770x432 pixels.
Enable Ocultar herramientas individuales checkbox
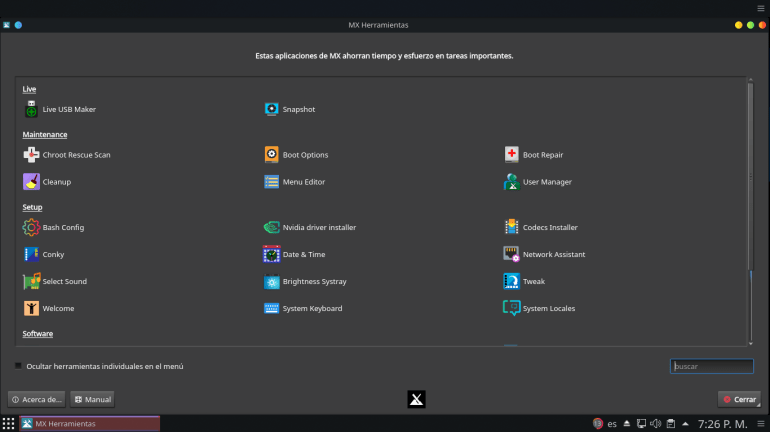pyautogui.click(x=19, y=366)
